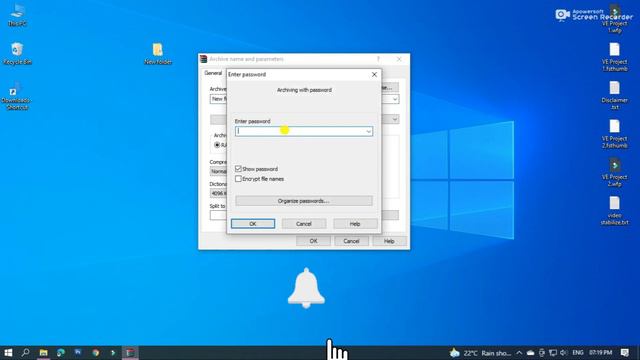Screen dimensions: 640x360
Task: Open the Windows Start menu
Action: (x=8, y=353)
